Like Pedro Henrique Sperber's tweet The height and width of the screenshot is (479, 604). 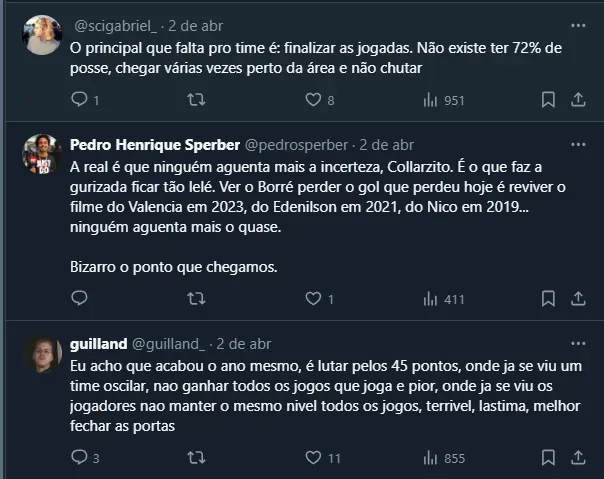pos(313,298)
